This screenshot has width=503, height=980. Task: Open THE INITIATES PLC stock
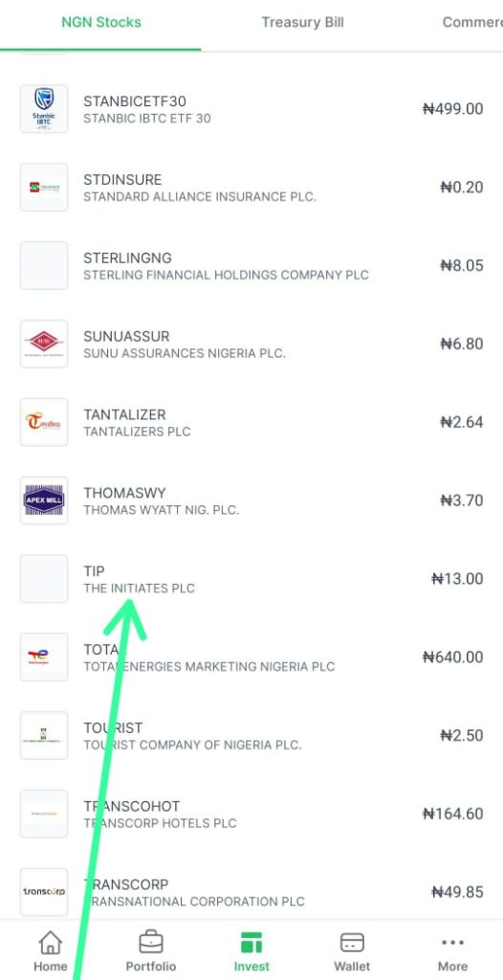click(x=251, y=579)
